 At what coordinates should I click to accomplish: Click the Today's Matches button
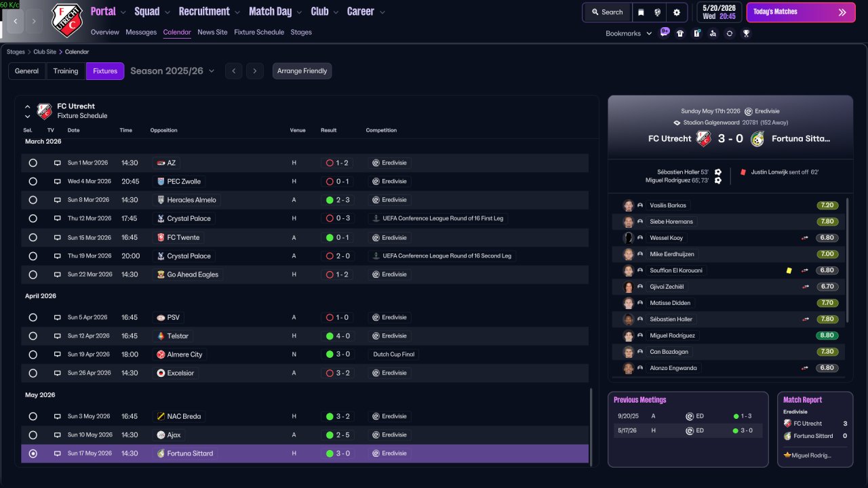pos(801,12)
